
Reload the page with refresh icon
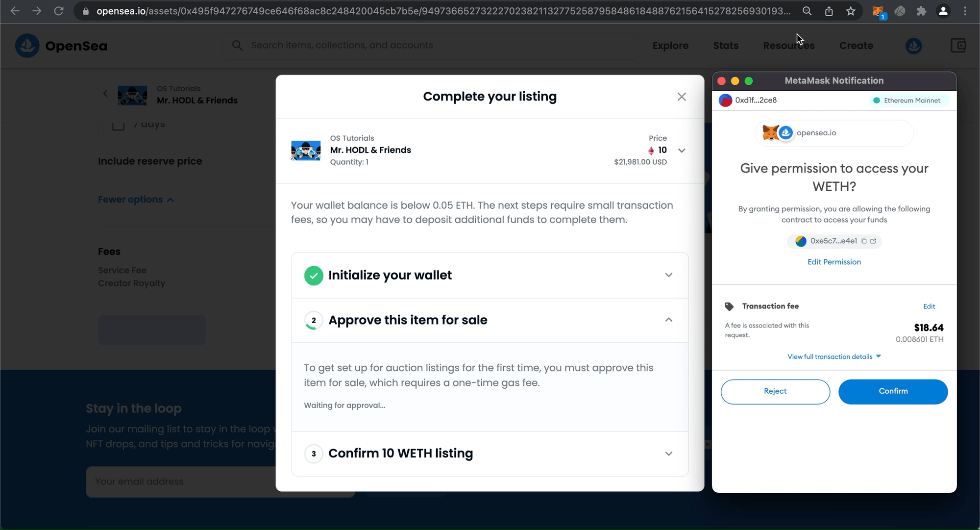pos(59,11)
